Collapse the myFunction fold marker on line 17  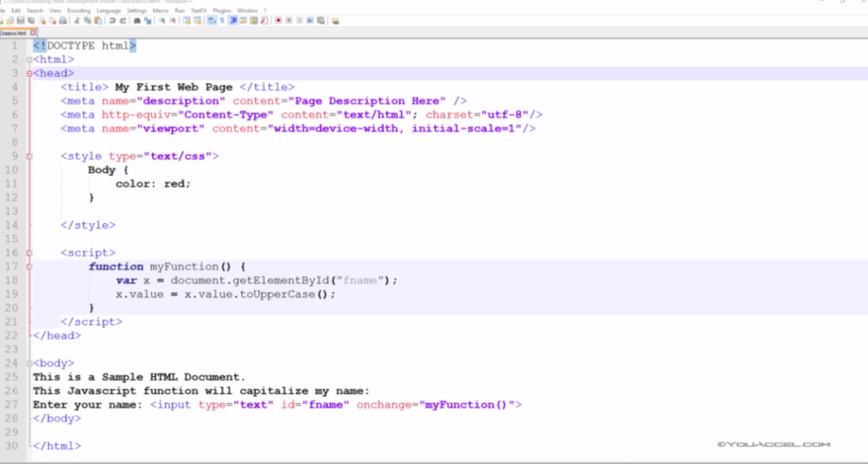pyautogui.click(x=30, y=267)
